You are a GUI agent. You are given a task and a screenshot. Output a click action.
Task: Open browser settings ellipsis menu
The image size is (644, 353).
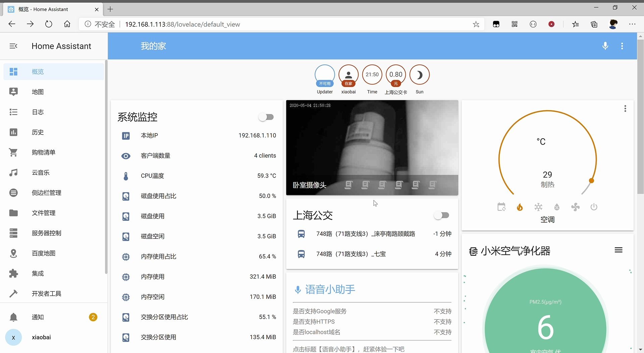(632, 24)
